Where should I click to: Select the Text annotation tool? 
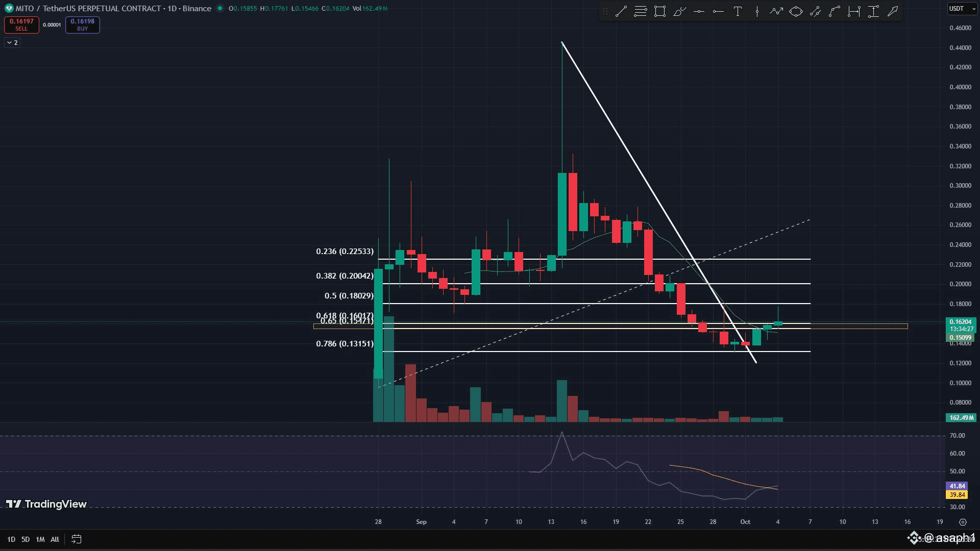[738, 11]
